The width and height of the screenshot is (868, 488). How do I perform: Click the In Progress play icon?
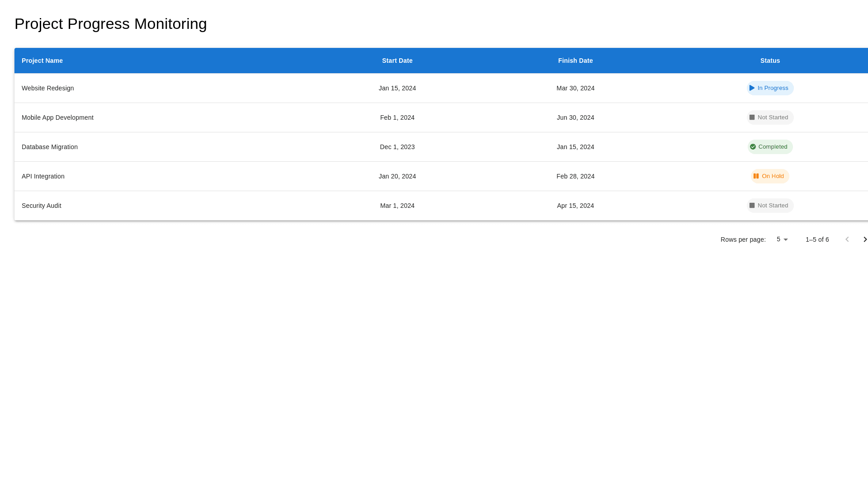coord(752,88)
